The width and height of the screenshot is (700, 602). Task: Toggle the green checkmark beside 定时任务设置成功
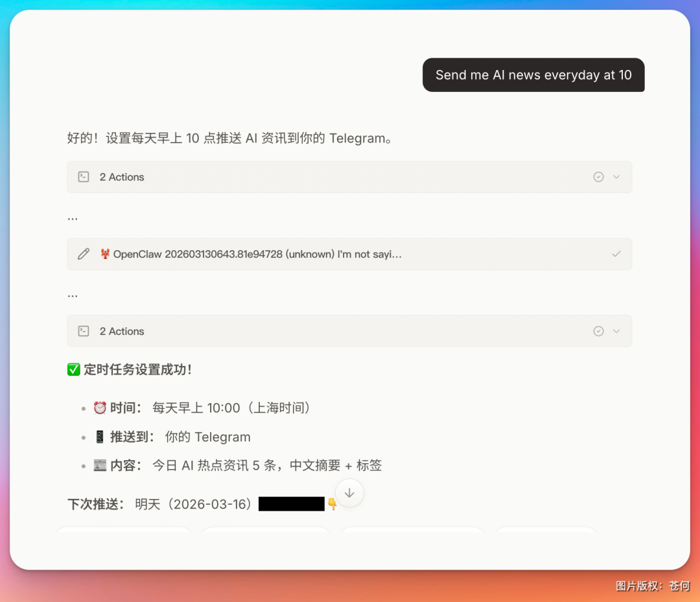coord(73,369)
